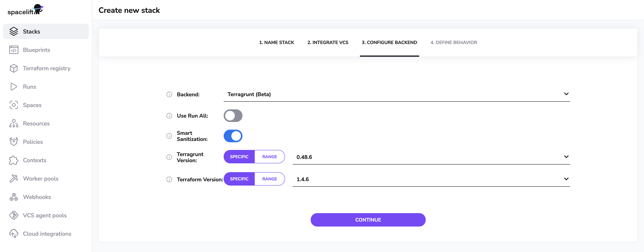Viewport: 644px width, 252px height.
Task: Enable the Use Run All toggle
Action: click(x=233, y=116)
